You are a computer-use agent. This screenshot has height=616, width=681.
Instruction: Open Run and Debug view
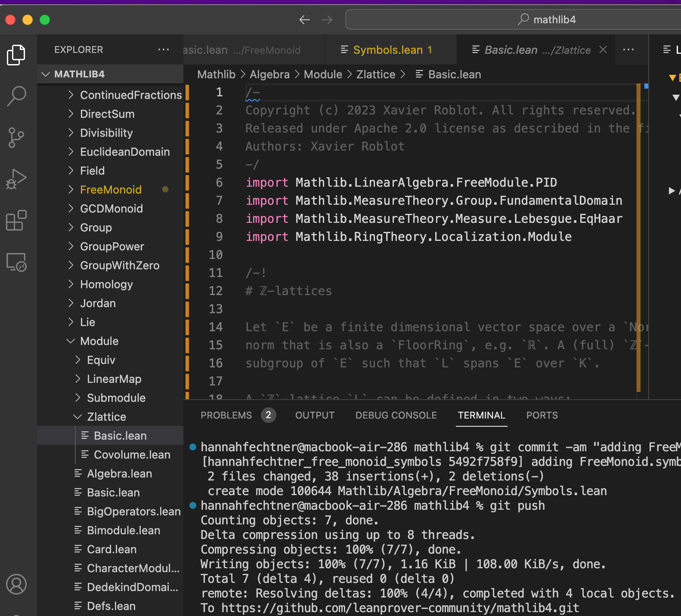(16, 179)
